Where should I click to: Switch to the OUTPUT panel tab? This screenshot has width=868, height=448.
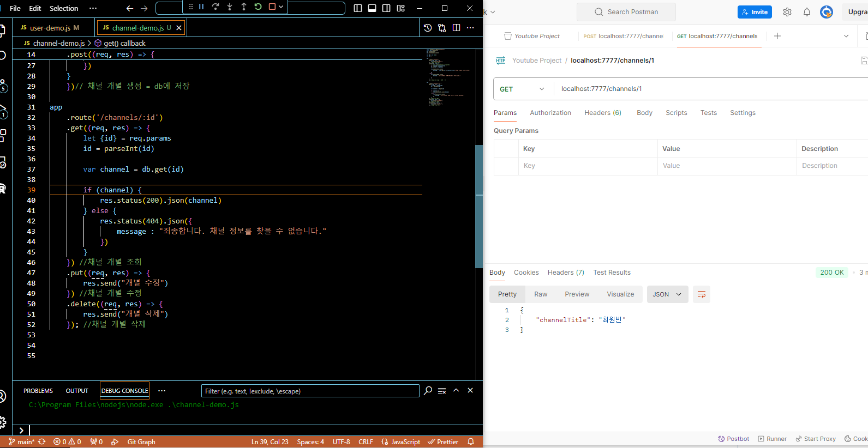click(77, 391)
